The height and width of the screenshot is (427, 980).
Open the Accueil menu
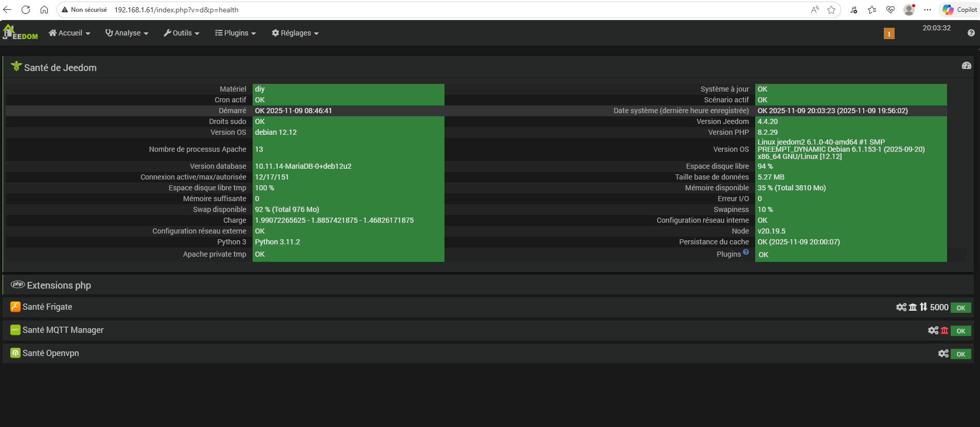click(x=69, y=33)
